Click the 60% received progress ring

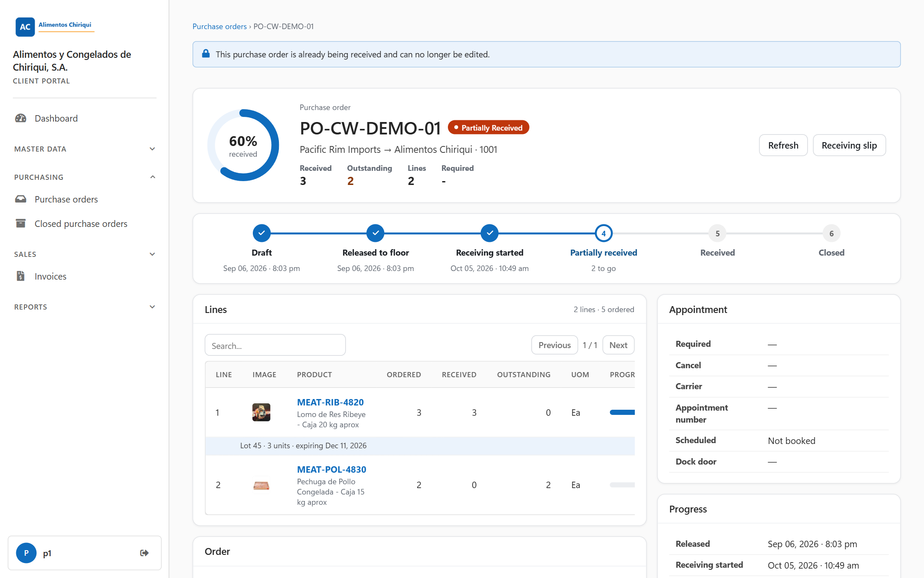243,145
